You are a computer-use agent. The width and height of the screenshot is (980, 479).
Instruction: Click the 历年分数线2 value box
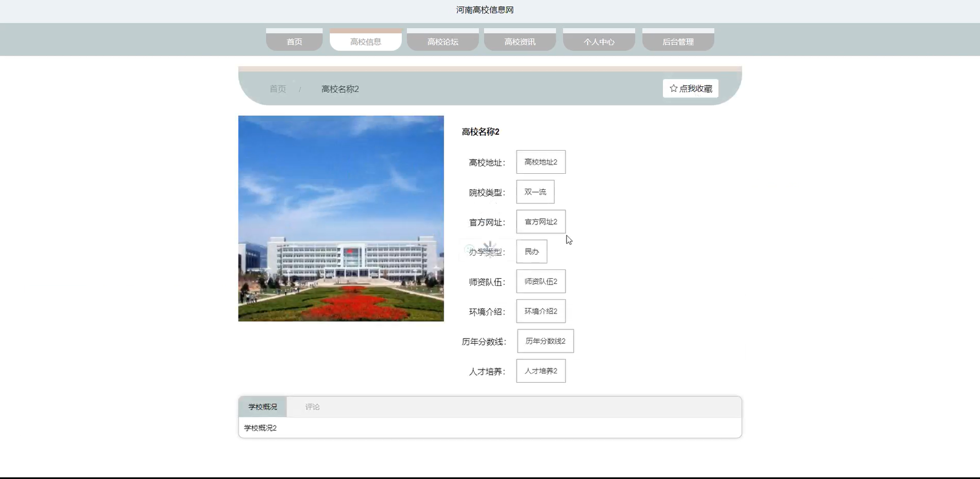[x=545, y=341]
